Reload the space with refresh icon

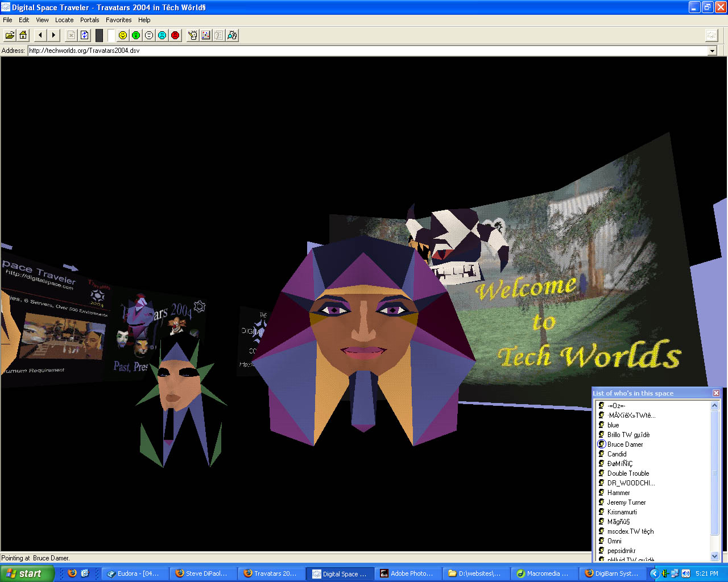85,35
